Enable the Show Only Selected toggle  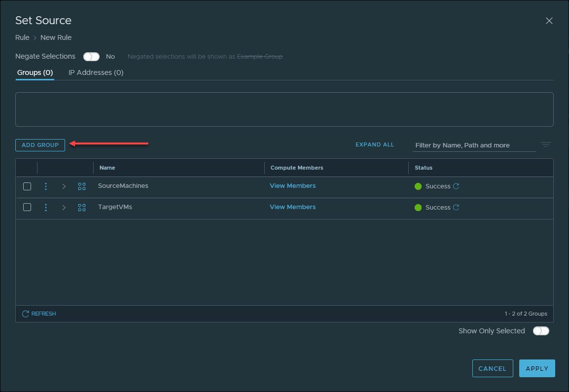tap(541, 331)
